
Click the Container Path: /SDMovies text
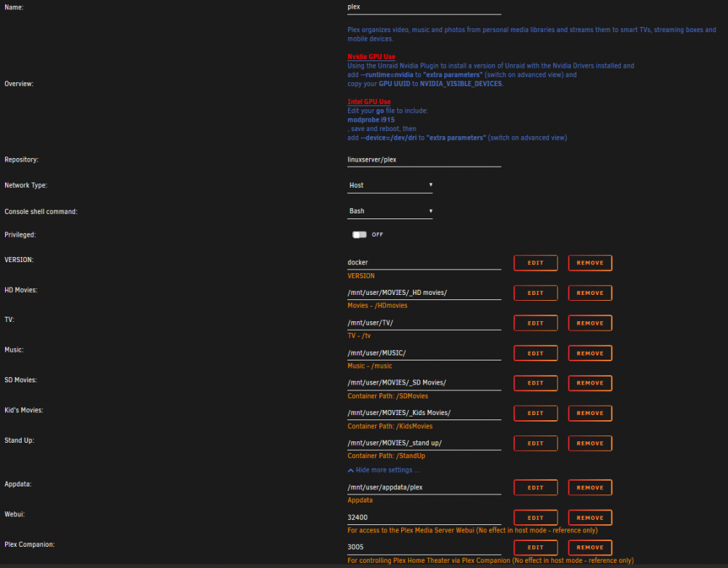[388, 396]
